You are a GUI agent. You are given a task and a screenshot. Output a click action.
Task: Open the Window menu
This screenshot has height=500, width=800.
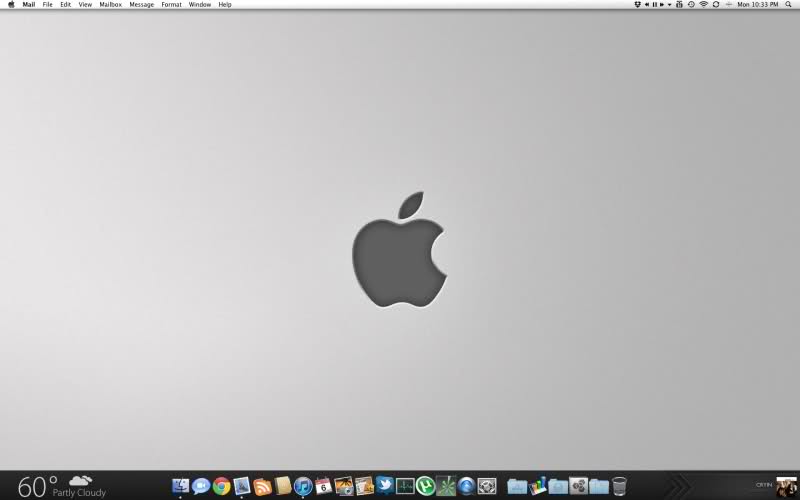pyautogui.click(x=199, y=5)
